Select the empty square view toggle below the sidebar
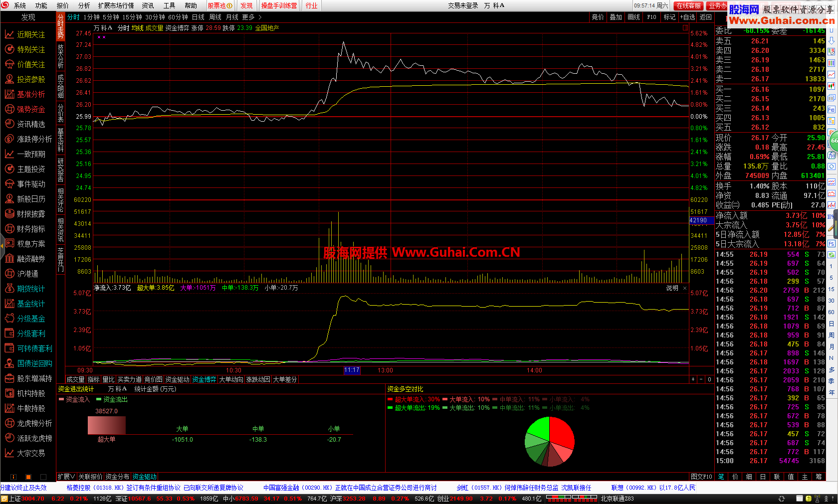 [43, 477]
